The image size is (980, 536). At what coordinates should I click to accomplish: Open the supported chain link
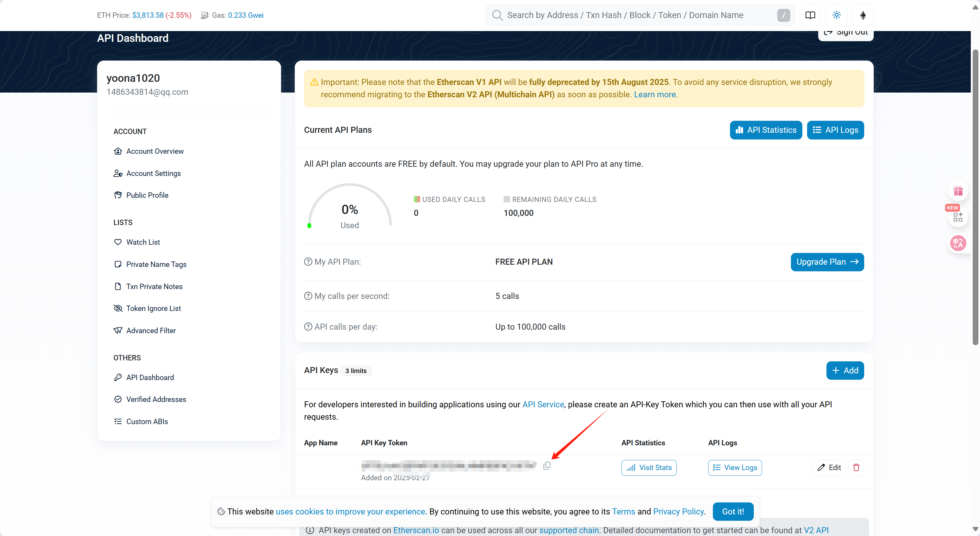click(x=569, y=530)
